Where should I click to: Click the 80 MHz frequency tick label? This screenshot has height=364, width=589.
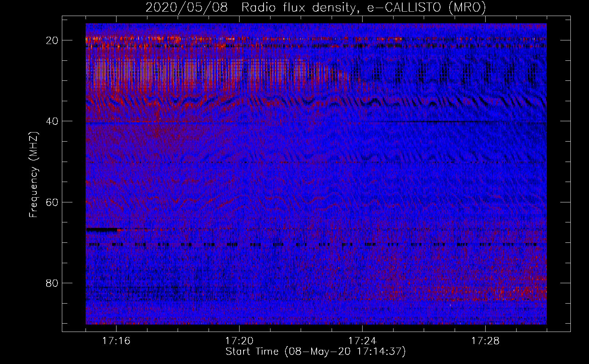coord(52,283)
